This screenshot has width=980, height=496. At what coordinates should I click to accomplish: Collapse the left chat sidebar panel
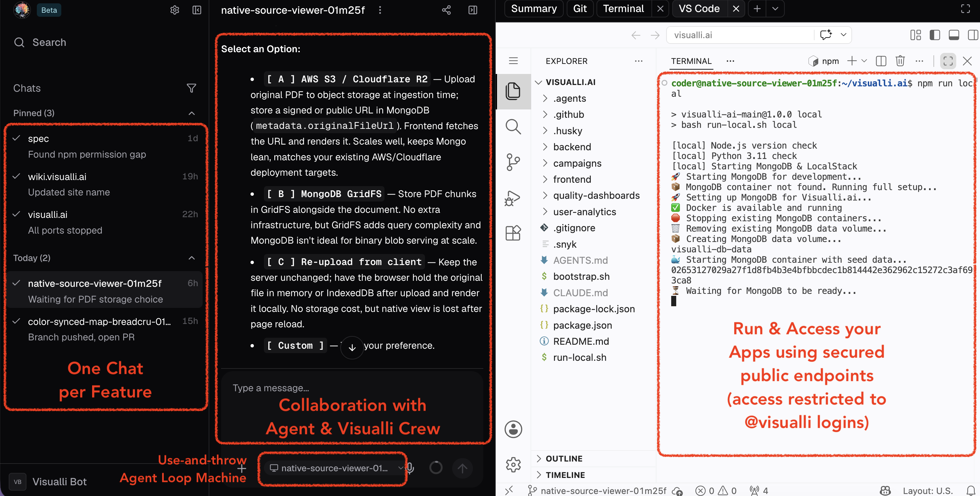(197, 10)
